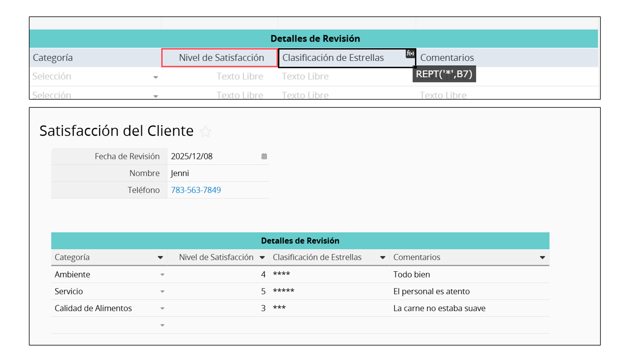Expand the Servicio category dropdown
Image resolution: width=623 pixels, height=364 pixels.
pos(162,292)
